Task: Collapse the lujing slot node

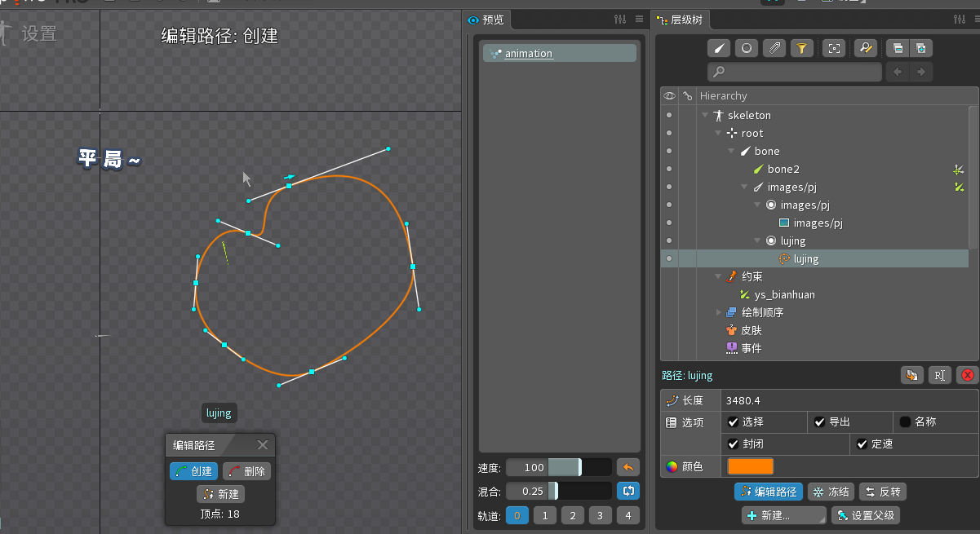Action: click(x=757, y=241)
